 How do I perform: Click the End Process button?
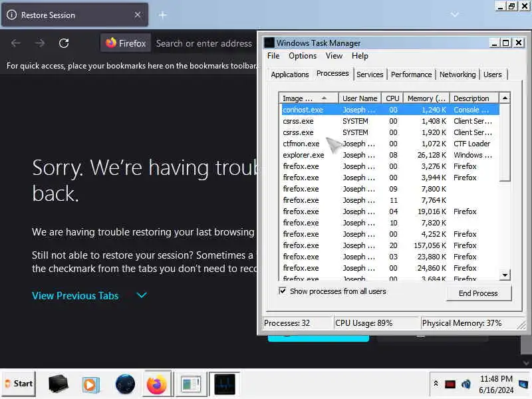[x=478, y=293]
